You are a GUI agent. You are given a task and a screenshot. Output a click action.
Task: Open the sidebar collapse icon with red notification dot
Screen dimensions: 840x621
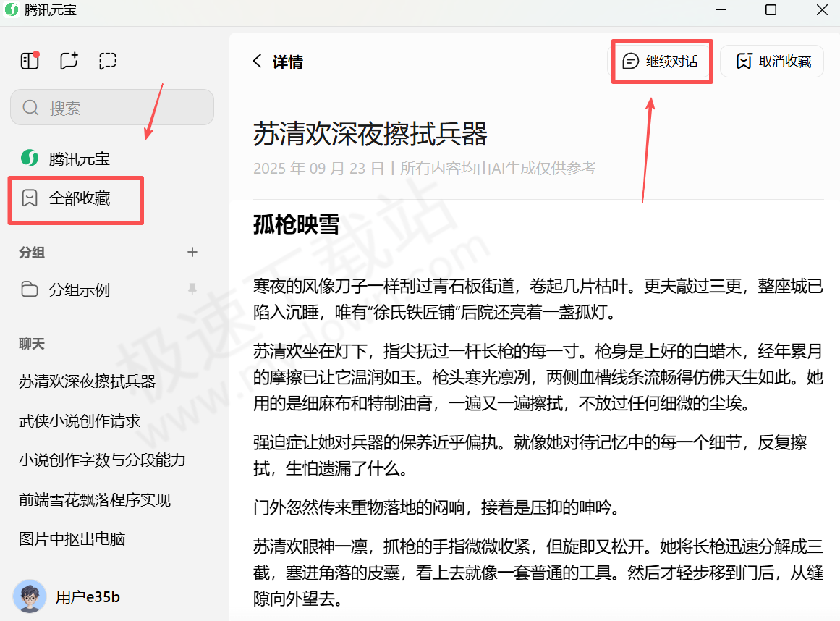(x=29, y=61)
